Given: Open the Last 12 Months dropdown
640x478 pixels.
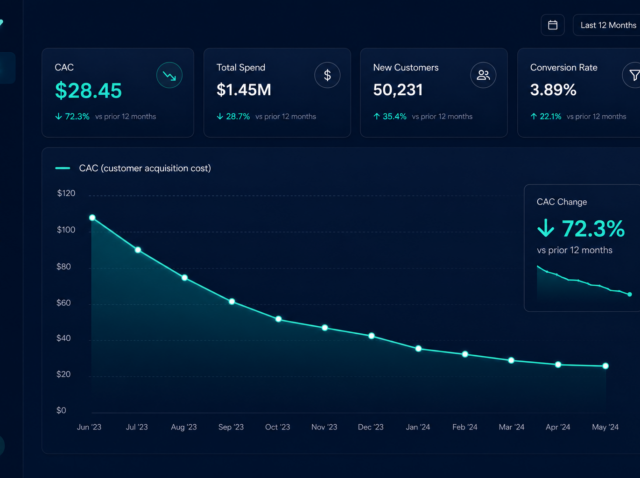Looking at the screenshot, I should [607, 25].
